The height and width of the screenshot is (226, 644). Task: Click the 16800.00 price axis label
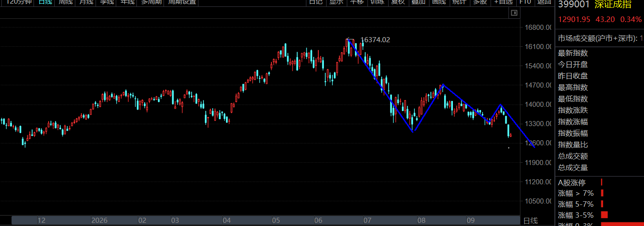pyautogui.click(x=538, y=28)
